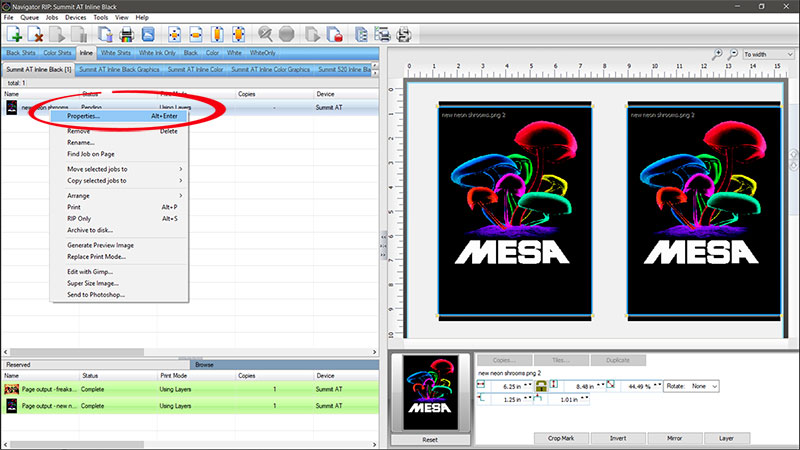
Task: Click the grayed magnifier search icon
Action: [x=265, y=34]
